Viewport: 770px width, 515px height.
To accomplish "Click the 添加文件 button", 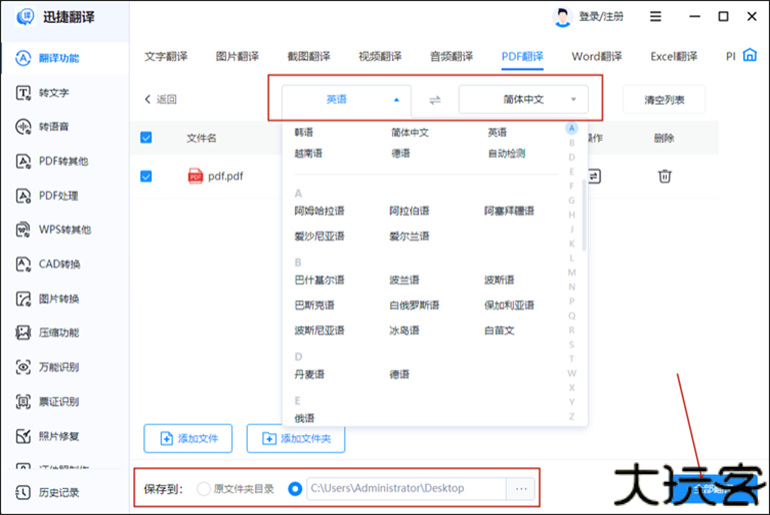I will (188, 438).
